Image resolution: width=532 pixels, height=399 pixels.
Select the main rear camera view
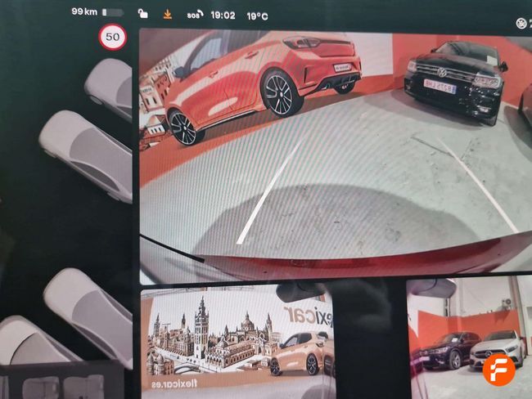(x=336, y=155)
